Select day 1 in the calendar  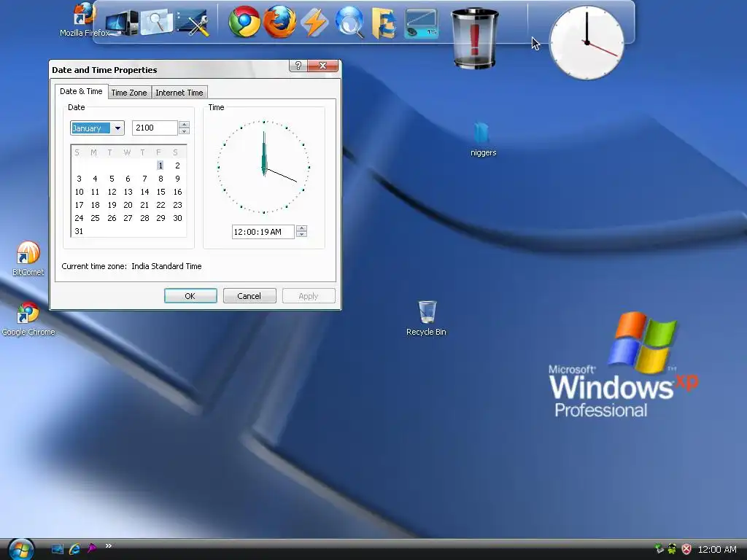pyautogui.click(x=160, y=166)
